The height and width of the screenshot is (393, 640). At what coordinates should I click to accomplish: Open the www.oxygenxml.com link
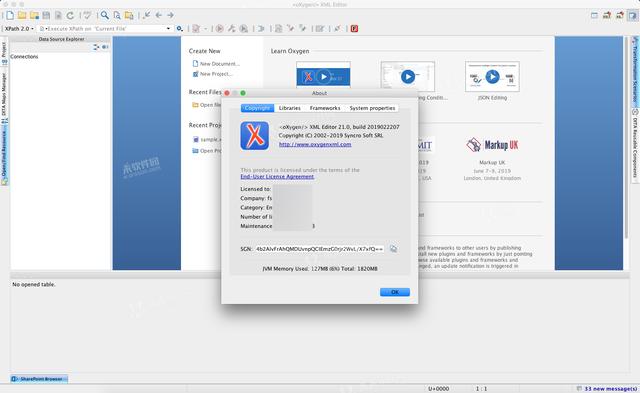click(315, 144)
